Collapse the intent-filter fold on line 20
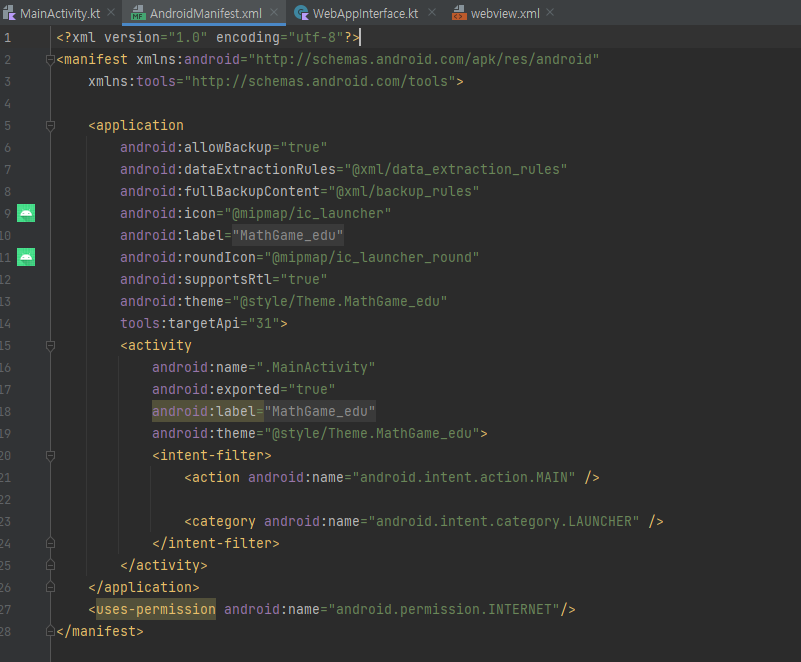801x662 pixels. pyautogui.click(x=50, y=456)
